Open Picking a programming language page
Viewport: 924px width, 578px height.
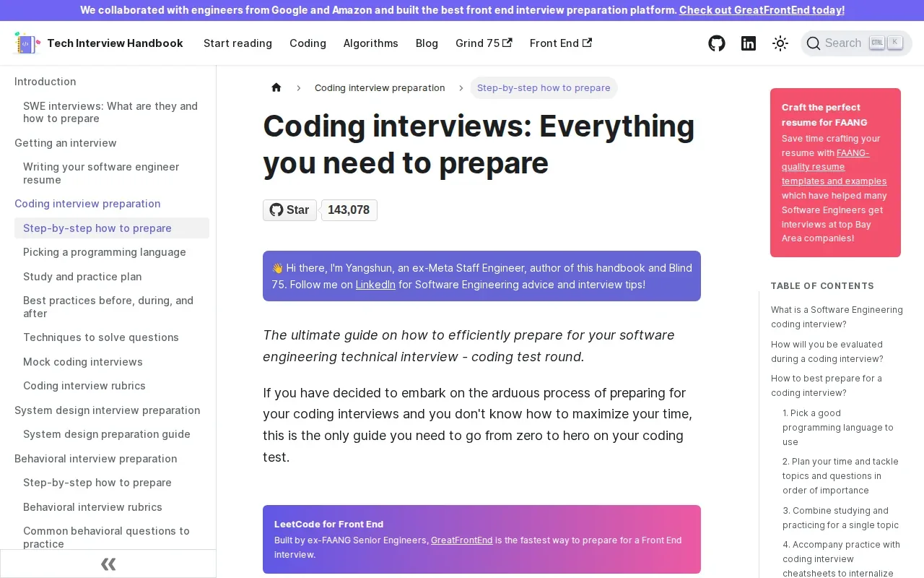pos(112,252)
